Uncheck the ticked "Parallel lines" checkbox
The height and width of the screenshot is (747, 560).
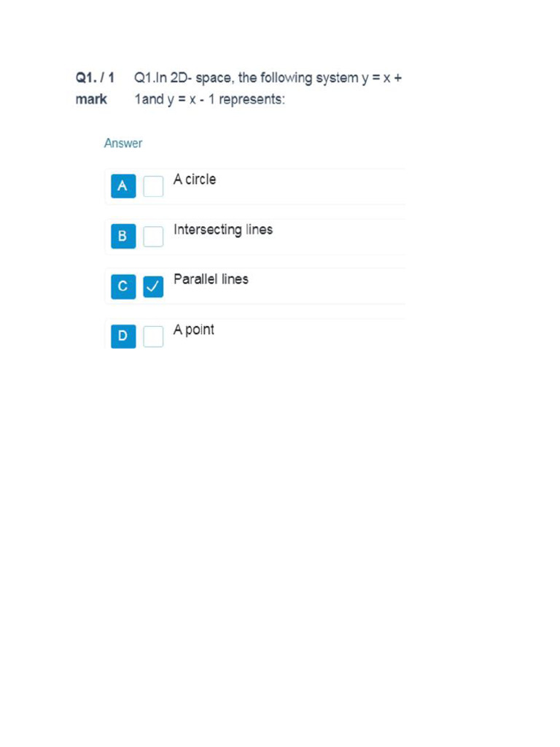tap(153, 286)
